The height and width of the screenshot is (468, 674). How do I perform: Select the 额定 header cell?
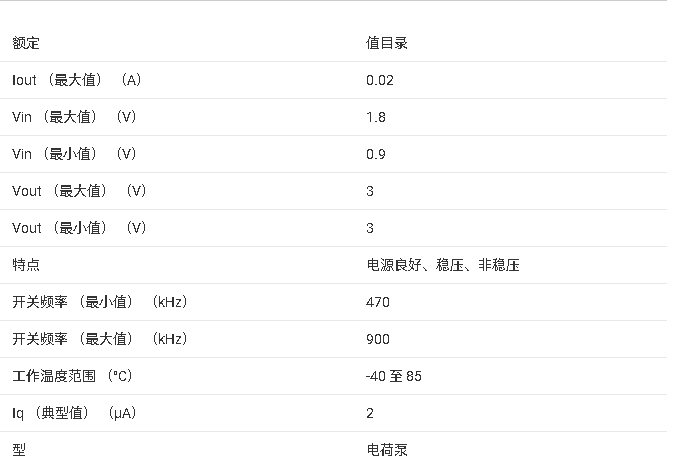(x=26, y=43)
